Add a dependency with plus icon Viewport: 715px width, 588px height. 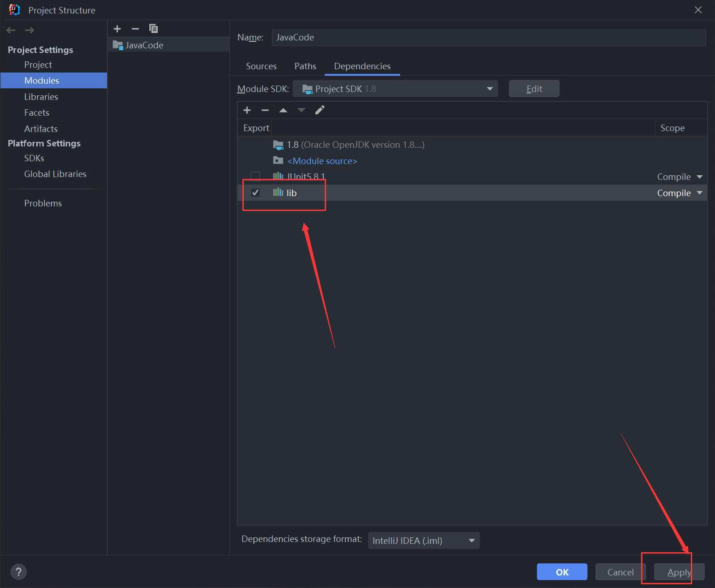[x=247, y=110]
